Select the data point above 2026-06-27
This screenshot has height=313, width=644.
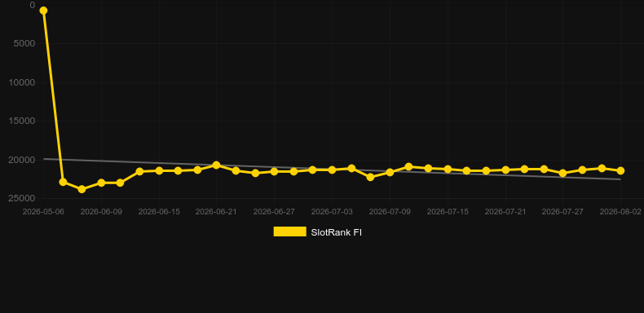click(274, 171)
